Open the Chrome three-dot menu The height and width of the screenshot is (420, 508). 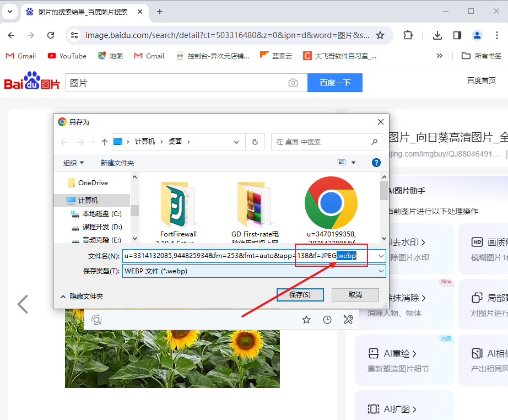(496, 35)
